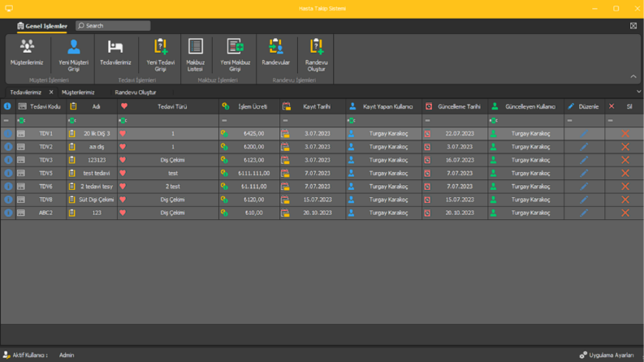Sort by Tedavi Kodu column header

click(x=41, y=106)
